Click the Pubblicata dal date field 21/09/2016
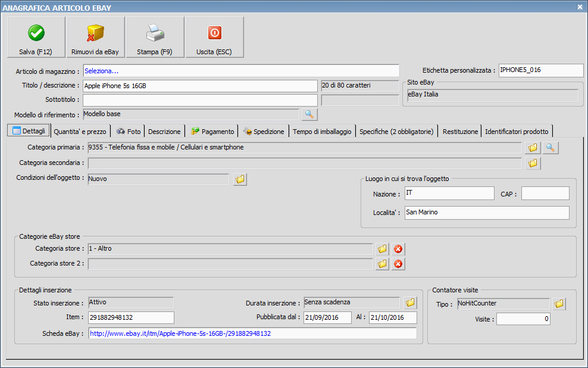This screenshot has width=588, height=368. [327, 317]
